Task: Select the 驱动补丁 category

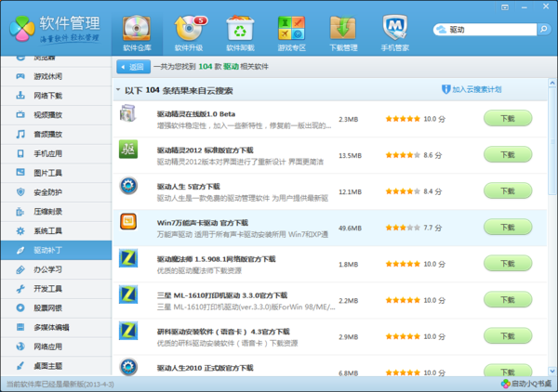Action: [x=56, y=250]
